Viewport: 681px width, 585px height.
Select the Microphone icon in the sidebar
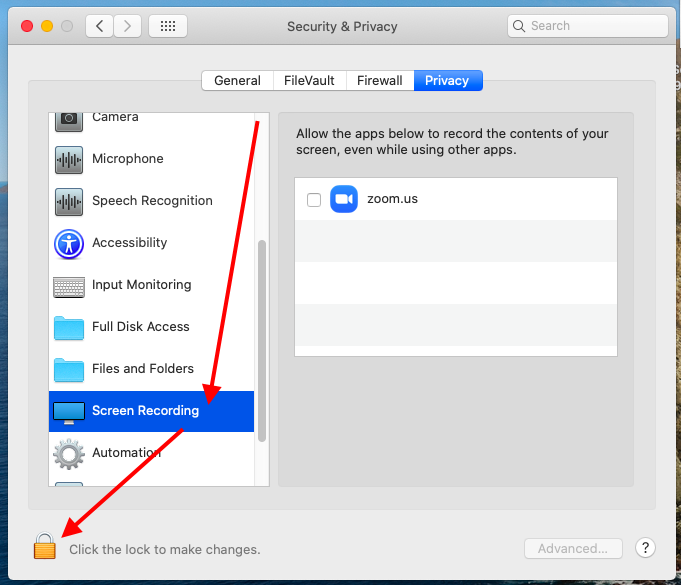[x=69, y=159]
